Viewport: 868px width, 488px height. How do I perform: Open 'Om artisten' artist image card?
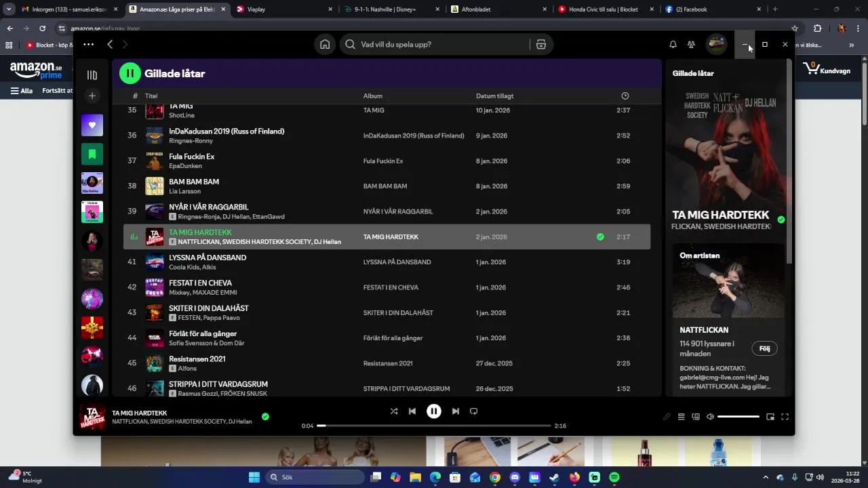tap(728, 281)
